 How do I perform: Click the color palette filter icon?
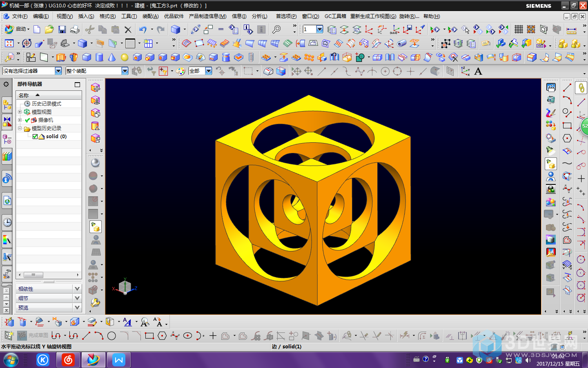(180, 71)
